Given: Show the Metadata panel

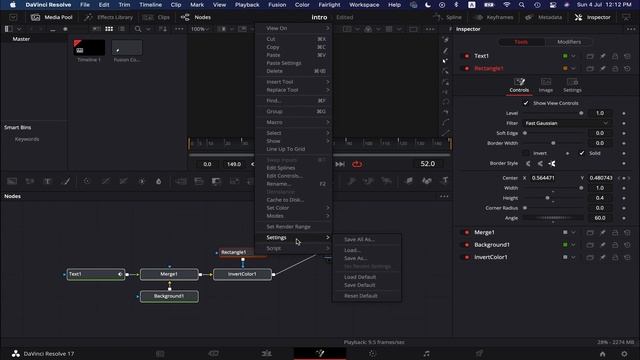Looking at the screenshot, I should point(544,18).
